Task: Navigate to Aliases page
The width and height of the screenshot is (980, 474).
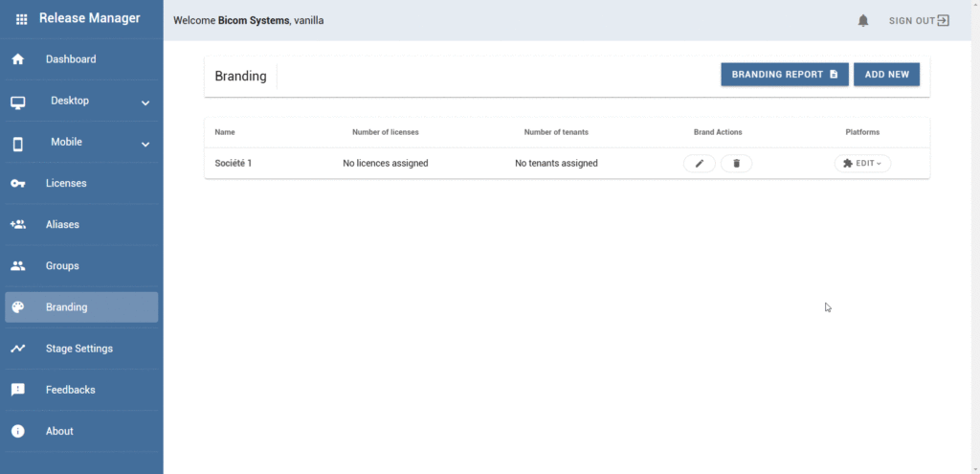Action: 81,224
